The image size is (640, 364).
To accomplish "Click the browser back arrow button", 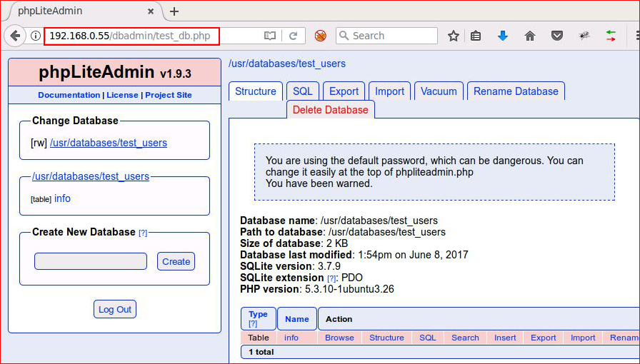I will [15, 36].
